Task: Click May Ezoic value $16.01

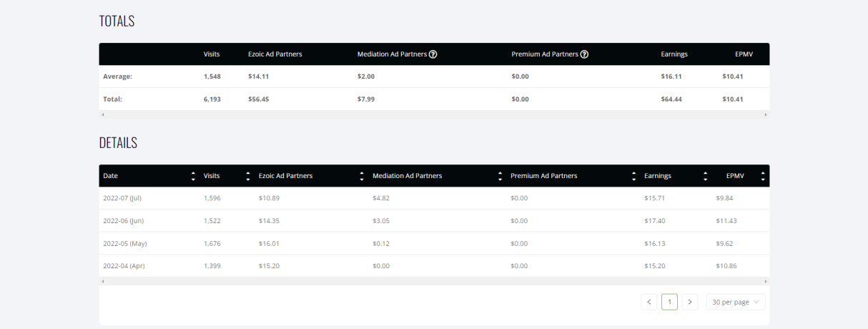Action: tap(269, 243)
